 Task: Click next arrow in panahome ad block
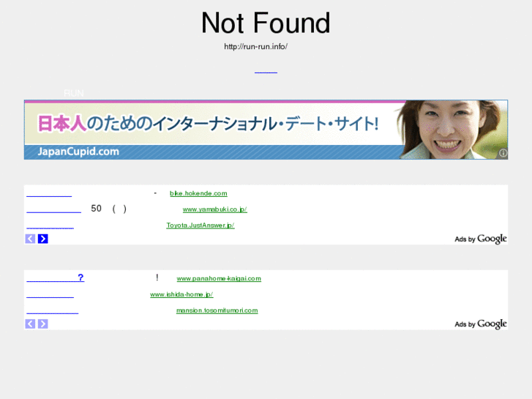pyautogui.click(x=42, y=324)
